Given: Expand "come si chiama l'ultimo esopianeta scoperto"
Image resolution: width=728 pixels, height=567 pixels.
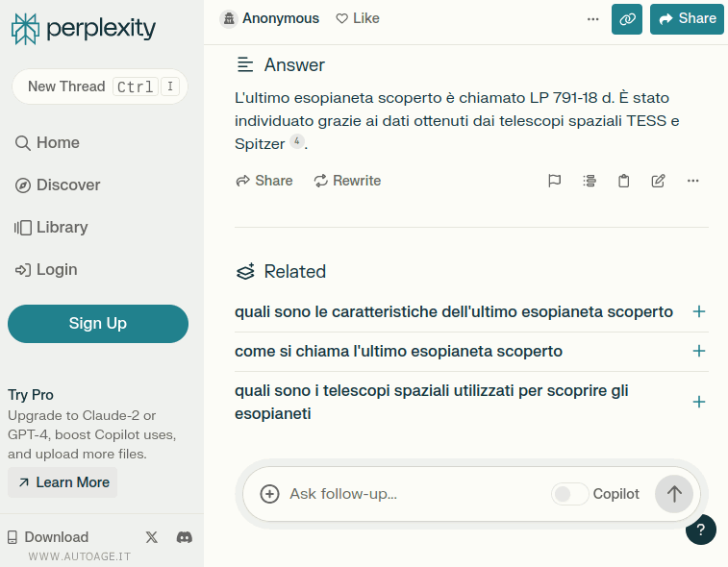Looking at the screenshot, I should click(699, 351).
